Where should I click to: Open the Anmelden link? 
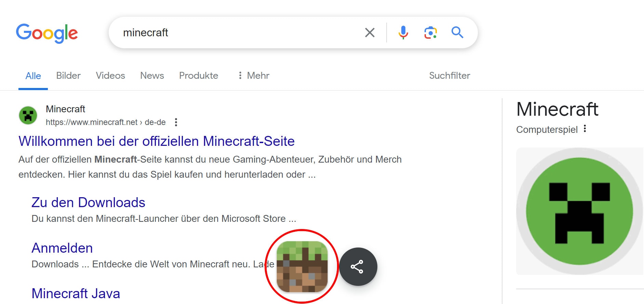62,248
